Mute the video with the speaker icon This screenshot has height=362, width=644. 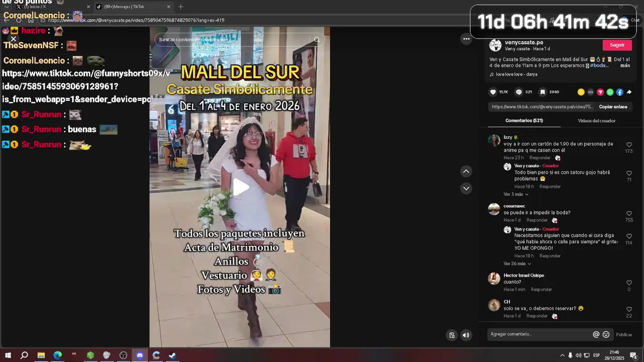coord(466,335)
